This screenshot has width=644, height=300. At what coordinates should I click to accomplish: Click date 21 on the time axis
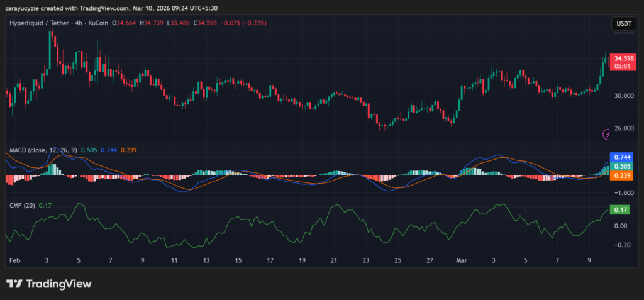[x=334, y=260]
